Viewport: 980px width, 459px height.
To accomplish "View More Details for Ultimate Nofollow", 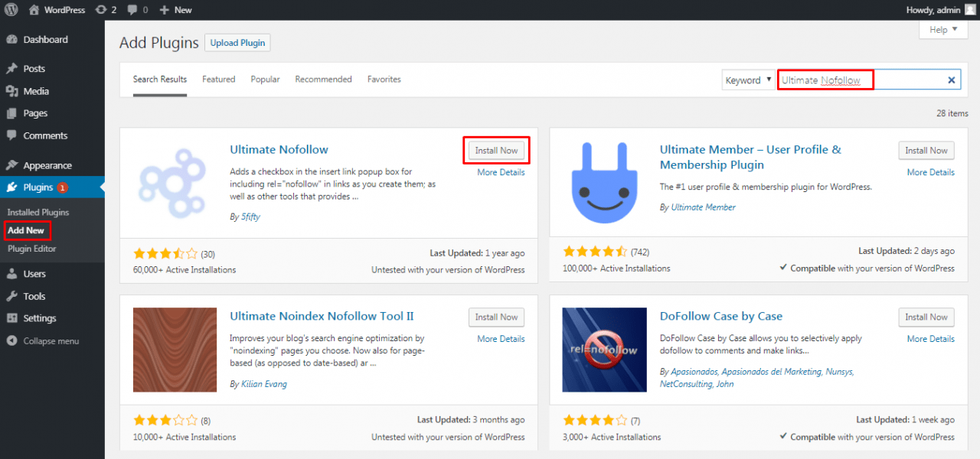I will click(501, 173).
